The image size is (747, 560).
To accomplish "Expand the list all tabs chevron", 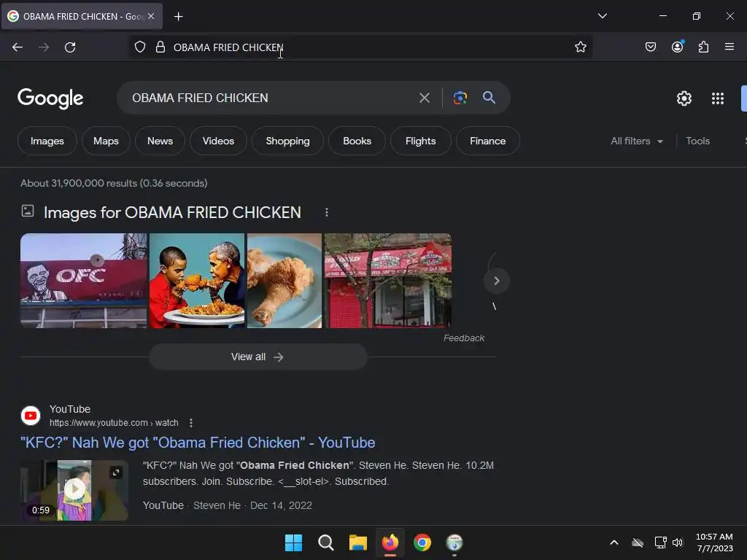I will click(x=603, y=16).
